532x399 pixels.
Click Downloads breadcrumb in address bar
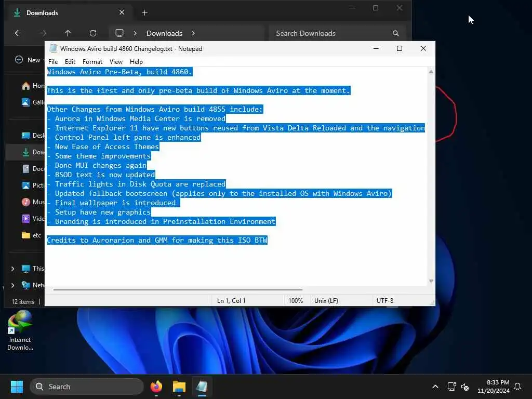(164, 33)
